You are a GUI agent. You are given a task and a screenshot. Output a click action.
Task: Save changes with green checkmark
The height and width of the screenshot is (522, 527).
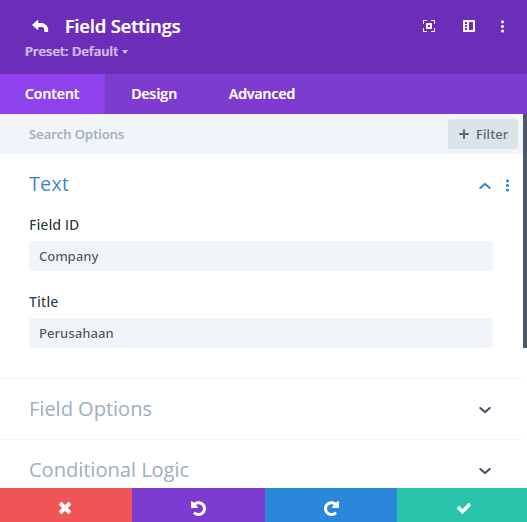(462, 505)
